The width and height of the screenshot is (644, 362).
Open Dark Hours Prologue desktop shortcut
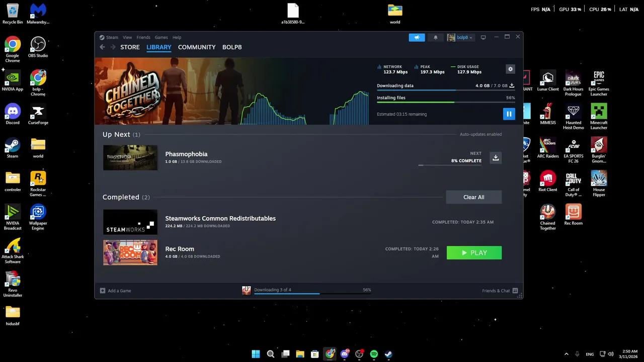(573, 83)
